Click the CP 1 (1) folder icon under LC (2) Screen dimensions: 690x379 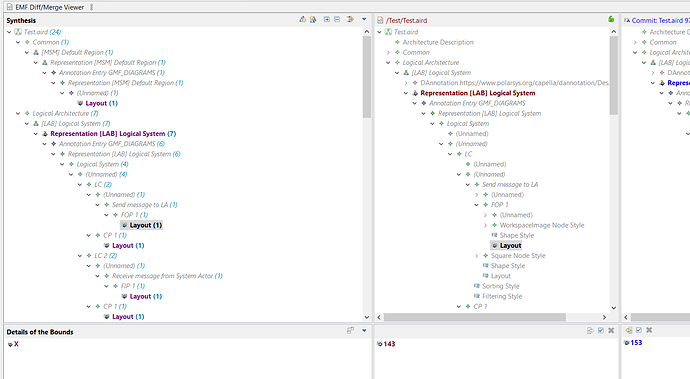click(98, 235)
